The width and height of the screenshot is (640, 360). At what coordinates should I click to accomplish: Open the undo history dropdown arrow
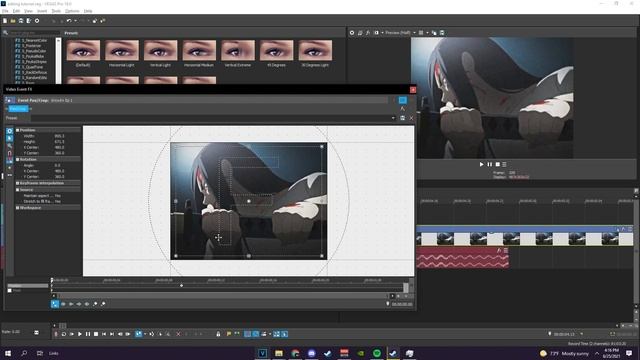coord(75,21)
